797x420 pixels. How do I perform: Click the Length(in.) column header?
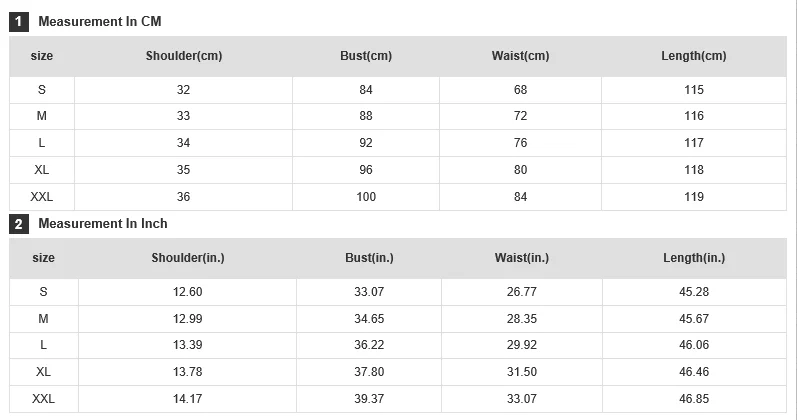694,258
